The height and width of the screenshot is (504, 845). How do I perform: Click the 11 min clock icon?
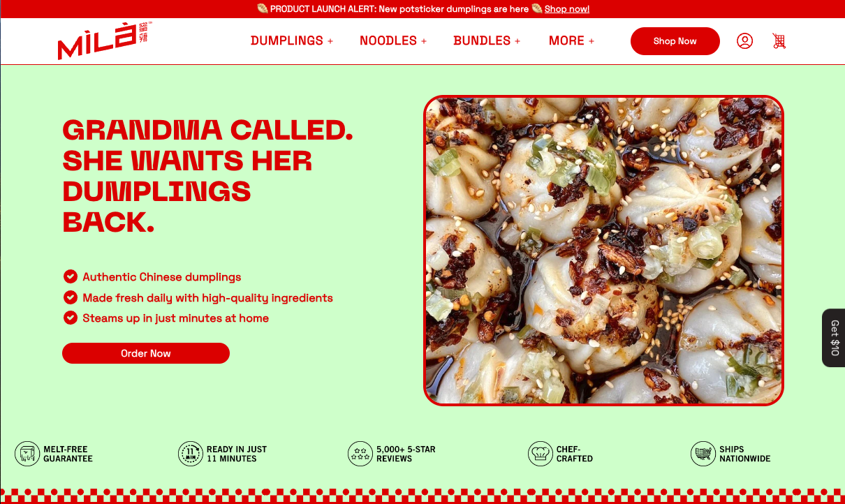tap(191, 454)
